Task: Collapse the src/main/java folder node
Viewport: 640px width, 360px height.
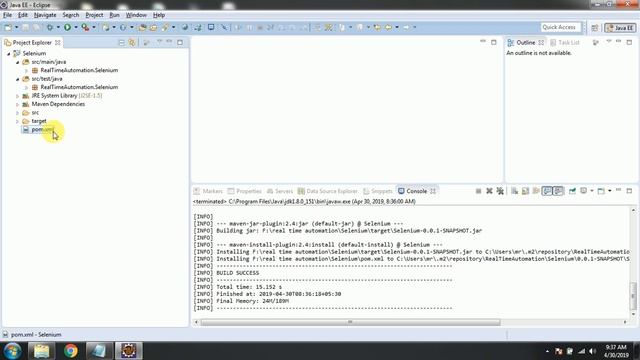Action: [x=18, y=62]
